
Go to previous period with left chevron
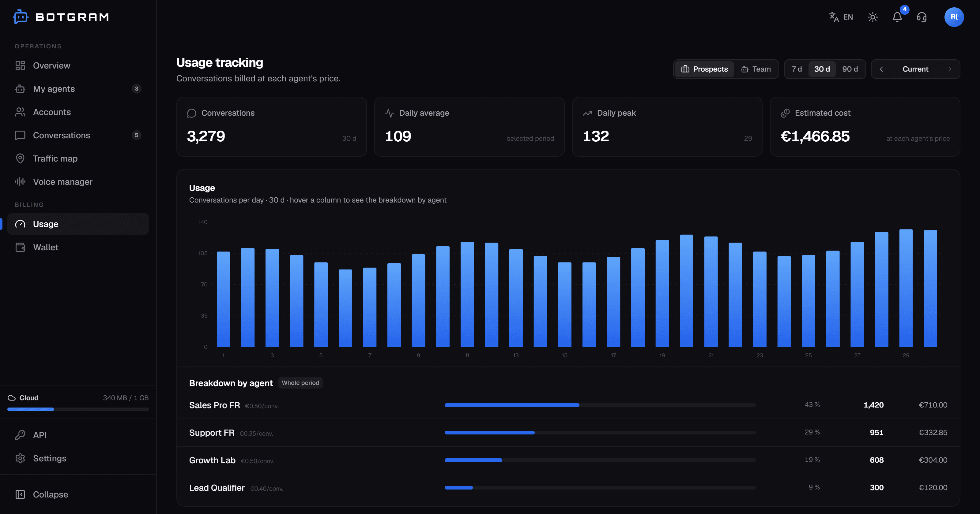coord(881,69)
